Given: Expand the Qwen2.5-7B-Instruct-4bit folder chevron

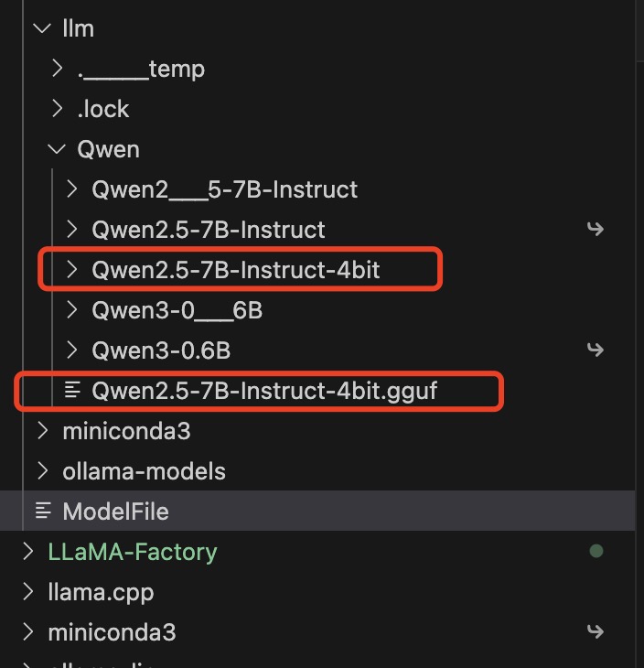Looking at the screenshot, I should point(72,270).
